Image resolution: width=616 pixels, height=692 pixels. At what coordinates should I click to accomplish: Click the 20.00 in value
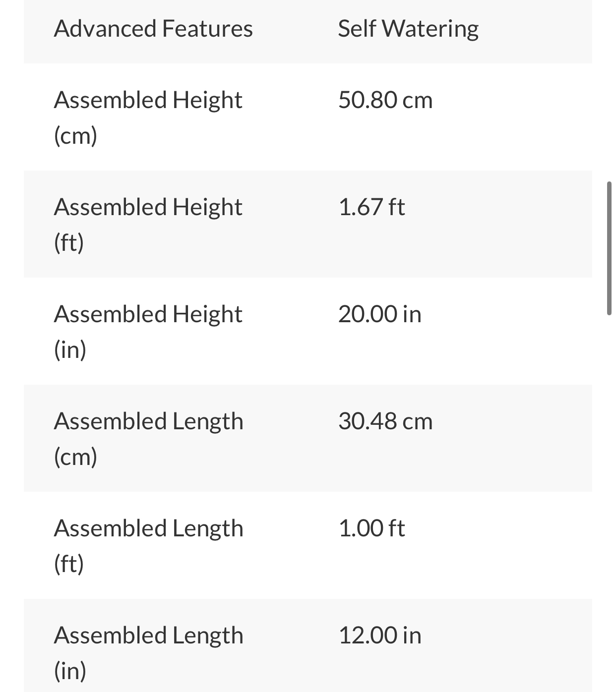pyautogui.click(x=379, y=314)
